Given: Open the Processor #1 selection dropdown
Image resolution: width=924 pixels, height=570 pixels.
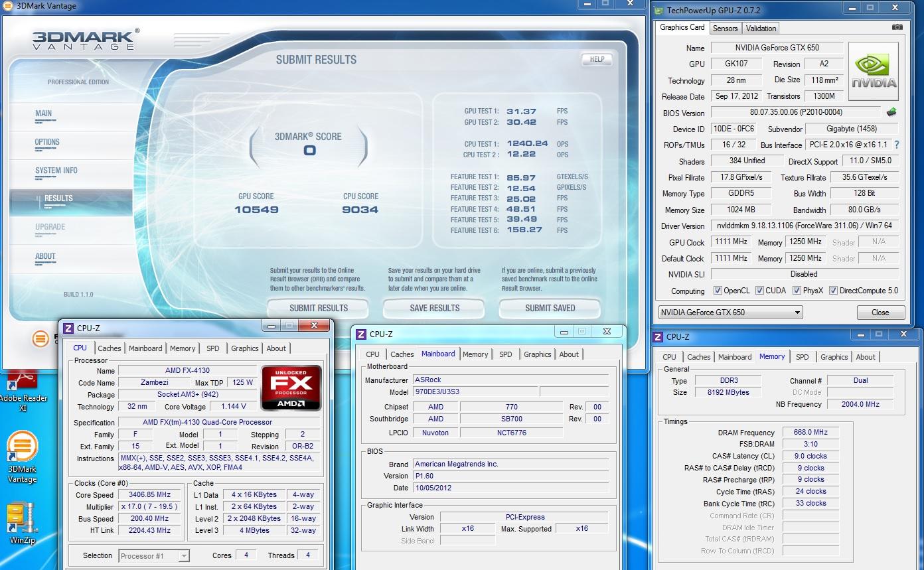Looking at the screenshot, I should [x=154, y=556].
